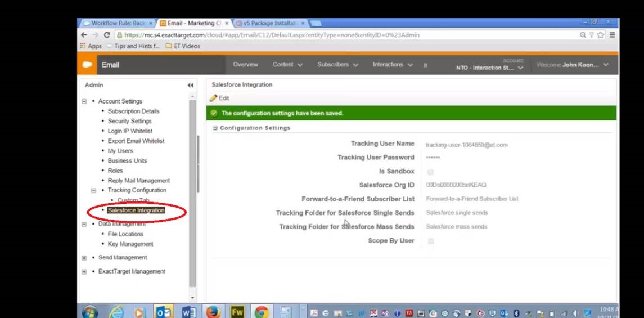Open Export Email Whitelist

[x=136, y=141]
